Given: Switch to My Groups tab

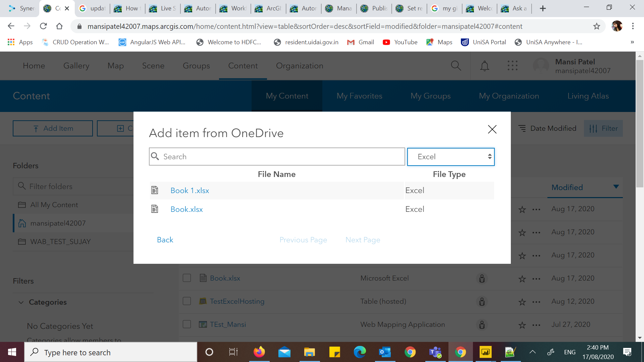Looking at the screenshot, I should [x=431, y=96].
